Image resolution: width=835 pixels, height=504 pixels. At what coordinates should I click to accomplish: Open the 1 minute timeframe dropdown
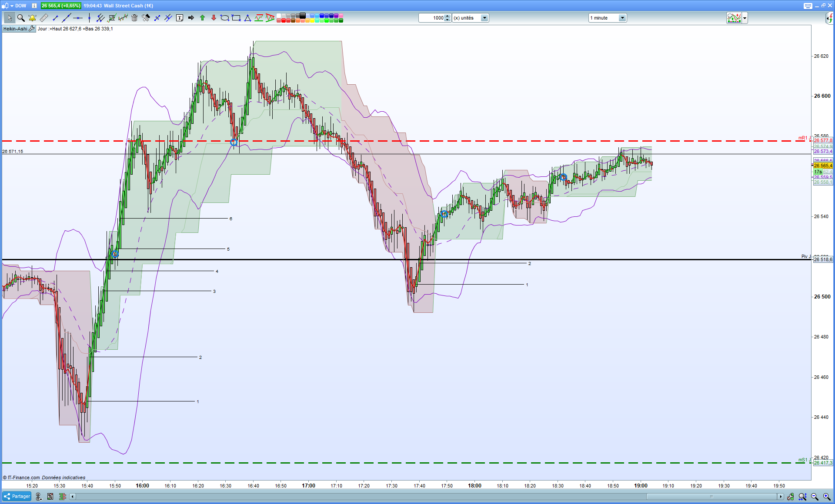tap(622, 18)
